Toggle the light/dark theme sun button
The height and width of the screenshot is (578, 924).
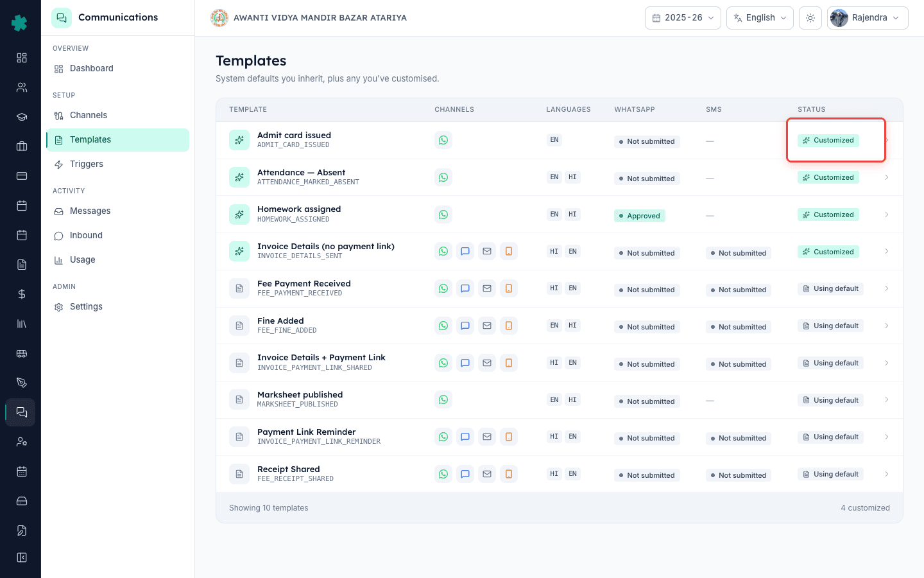pyautogui.click(x=810, y=18)
